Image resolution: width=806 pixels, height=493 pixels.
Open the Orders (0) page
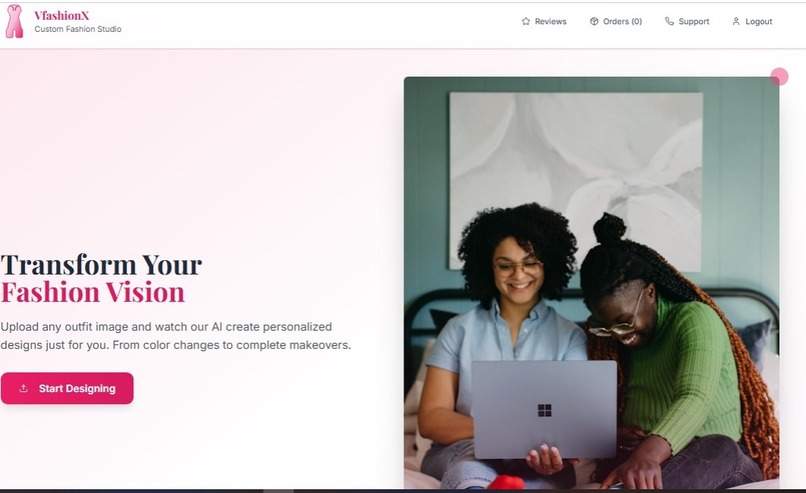click(x=616, y=22)
